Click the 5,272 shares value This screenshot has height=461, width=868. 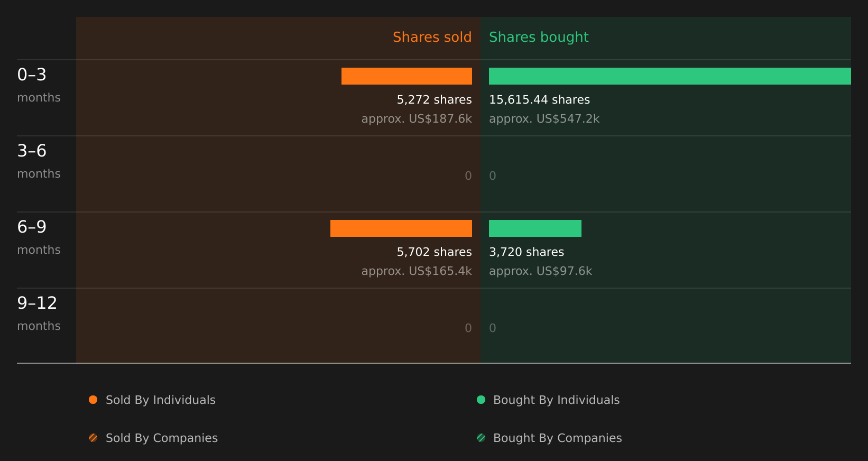(435, 100)
